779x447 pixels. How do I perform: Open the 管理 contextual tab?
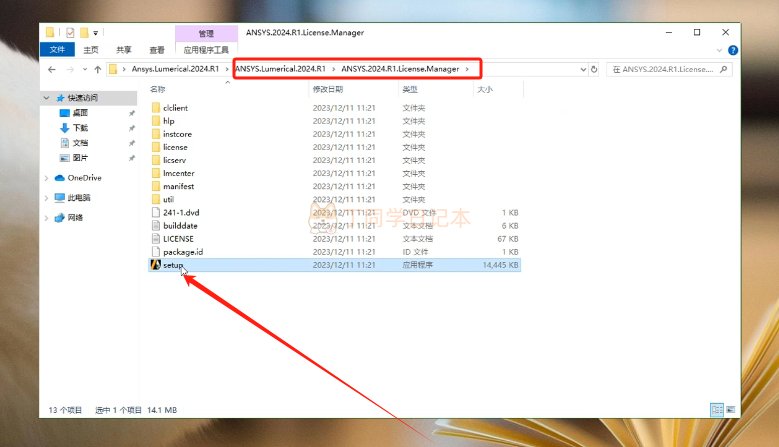(x=206, y=33)
